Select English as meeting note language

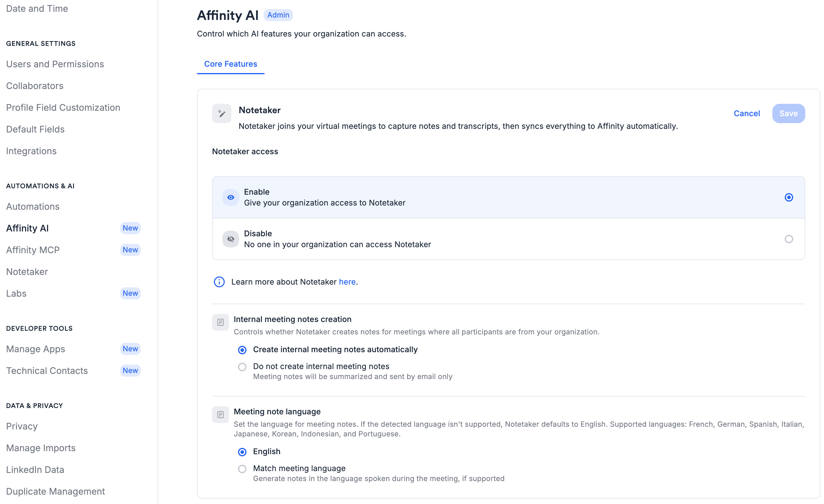242,452
